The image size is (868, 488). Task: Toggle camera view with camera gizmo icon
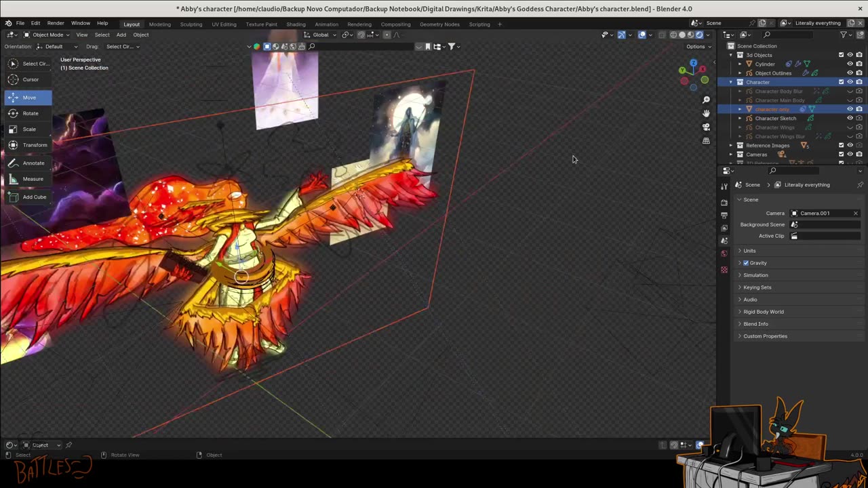click(706, 127)
